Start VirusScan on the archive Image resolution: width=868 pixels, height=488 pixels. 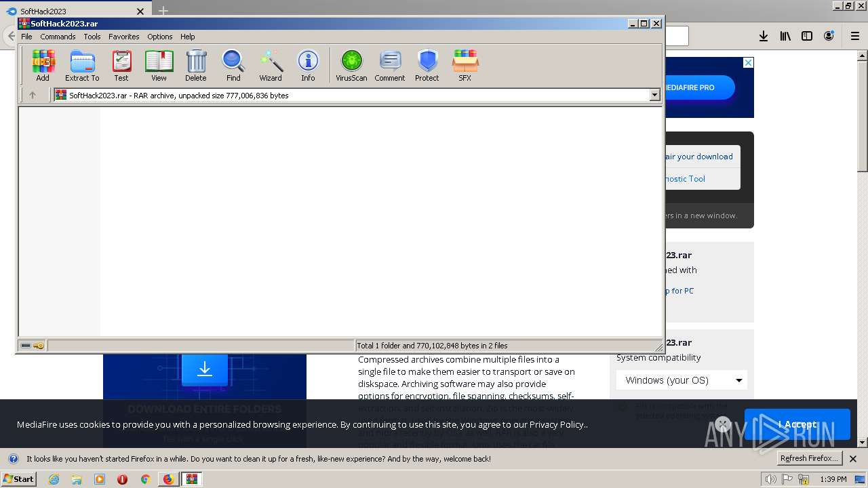[x=351, y=66]
